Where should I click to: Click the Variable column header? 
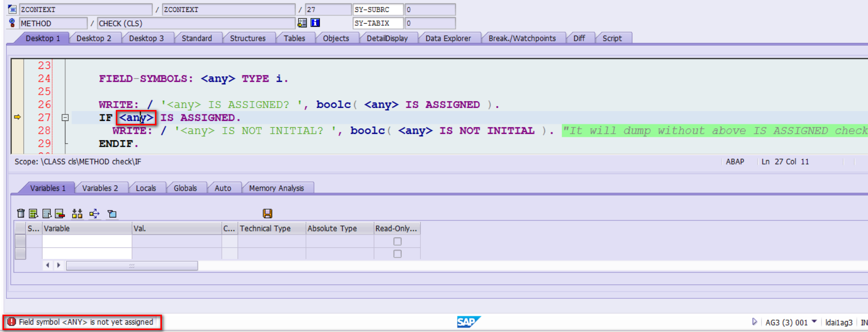point(87,228)
